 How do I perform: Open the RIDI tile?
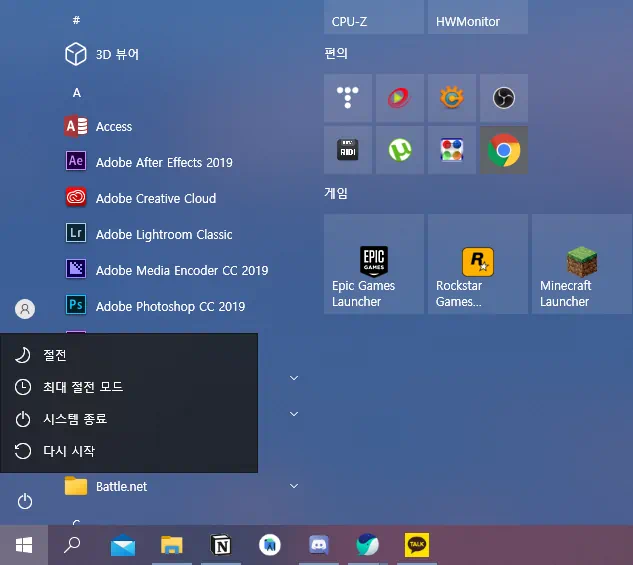pyautogui.click(x=348, y=150)
